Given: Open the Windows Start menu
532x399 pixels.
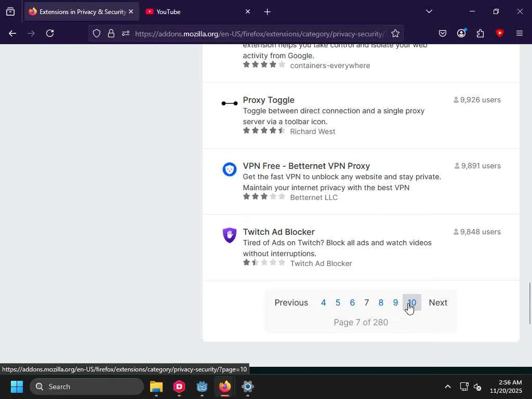Looking at the screenshot, I should pyautogui.click(x=17, y=387).
